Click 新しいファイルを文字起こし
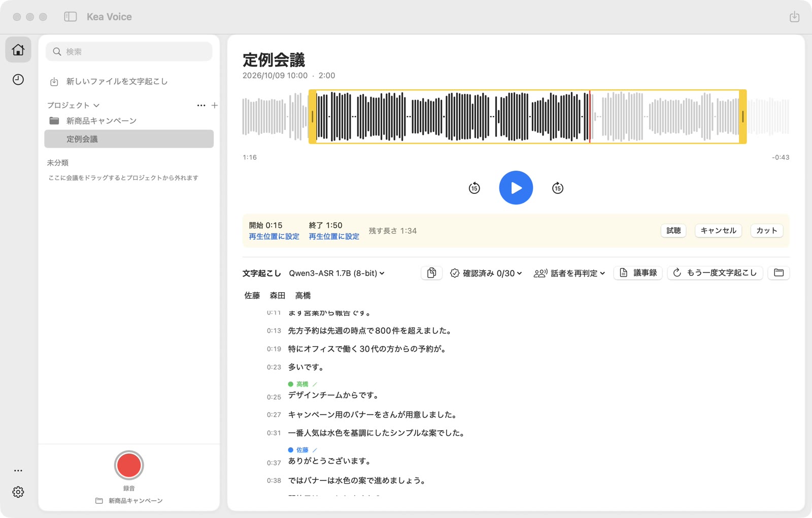812x518 pixels. [116, 81]
